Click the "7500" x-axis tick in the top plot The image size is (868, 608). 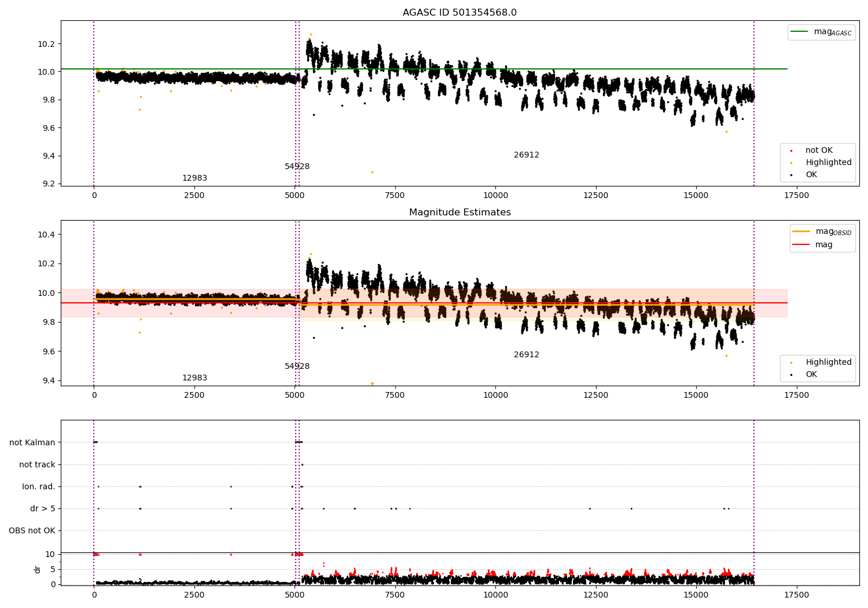[395, 196]
